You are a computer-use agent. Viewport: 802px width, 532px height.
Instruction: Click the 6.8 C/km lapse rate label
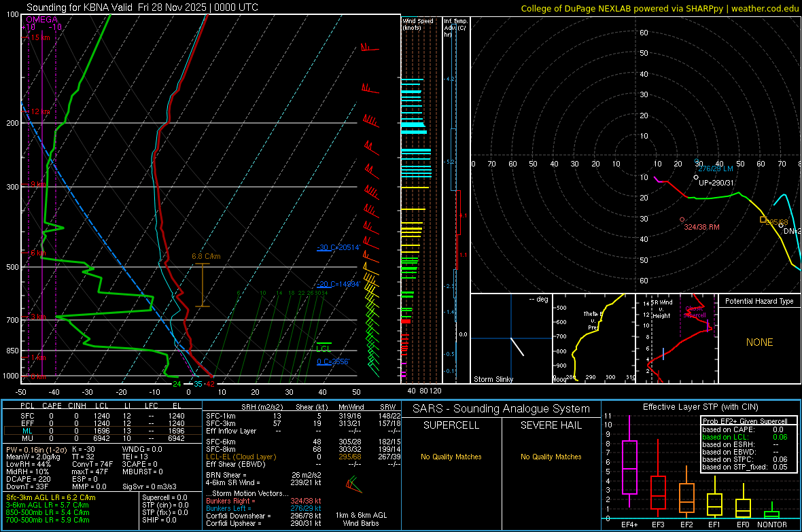coord(206,256)
